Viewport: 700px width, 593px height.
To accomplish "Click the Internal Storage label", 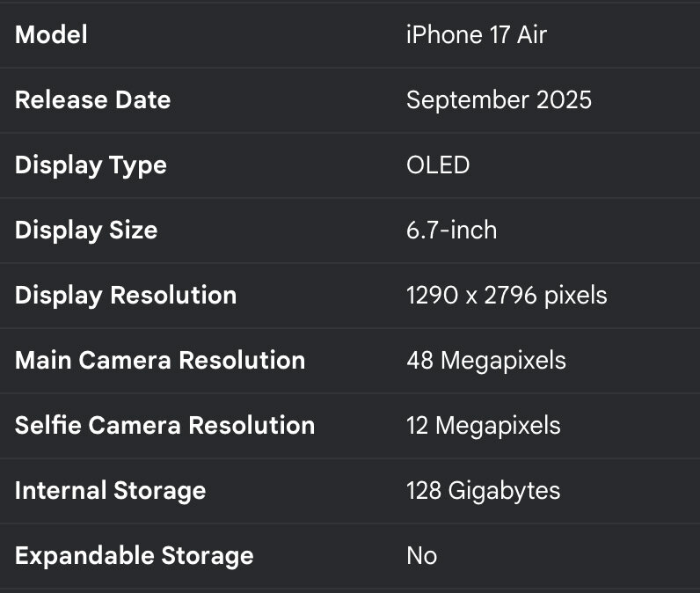I will click(110, 491).
